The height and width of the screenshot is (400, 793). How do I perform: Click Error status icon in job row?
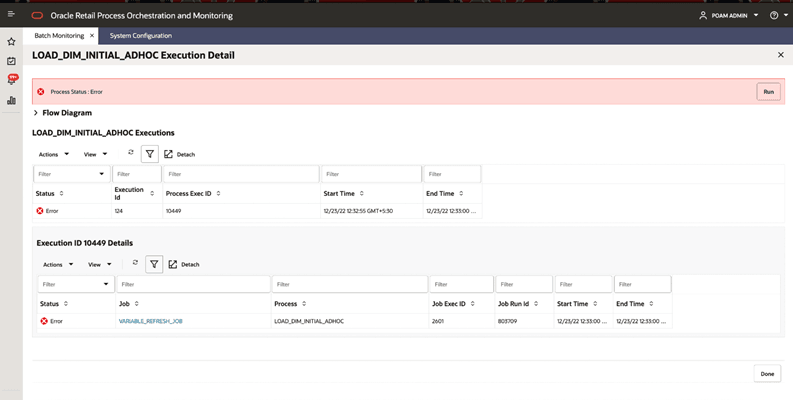pyautogui.click(x=44, y=321)
